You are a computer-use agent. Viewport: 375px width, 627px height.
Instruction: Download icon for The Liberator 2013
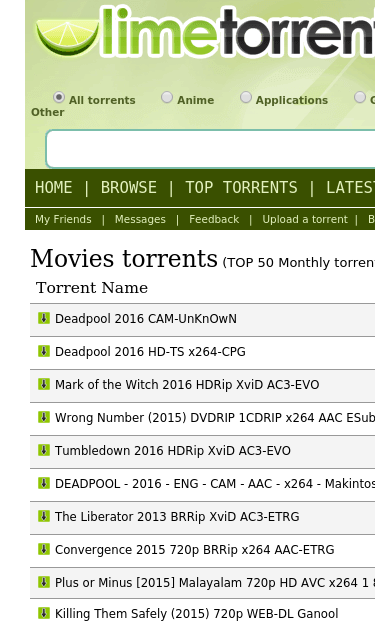coord(44,516)
